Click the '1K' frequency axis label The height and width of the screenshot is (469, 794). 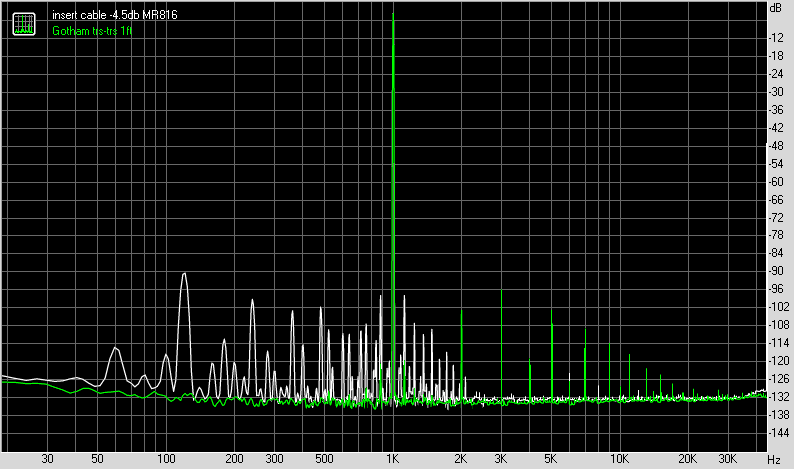pyautogui.click(x=392, y=459)
